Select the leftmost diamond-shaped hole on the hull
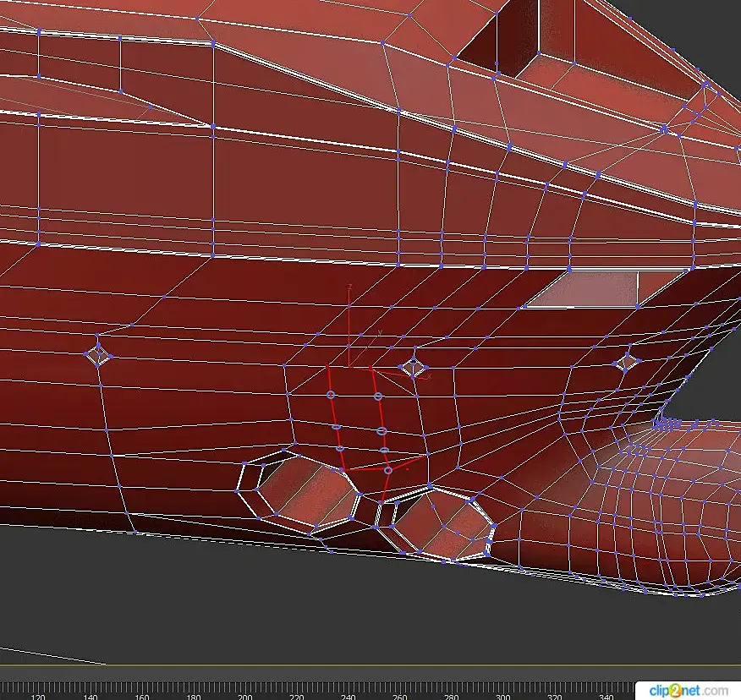Image resolution: width=741 pixels, height=700 pixels. tap(98, 354)
